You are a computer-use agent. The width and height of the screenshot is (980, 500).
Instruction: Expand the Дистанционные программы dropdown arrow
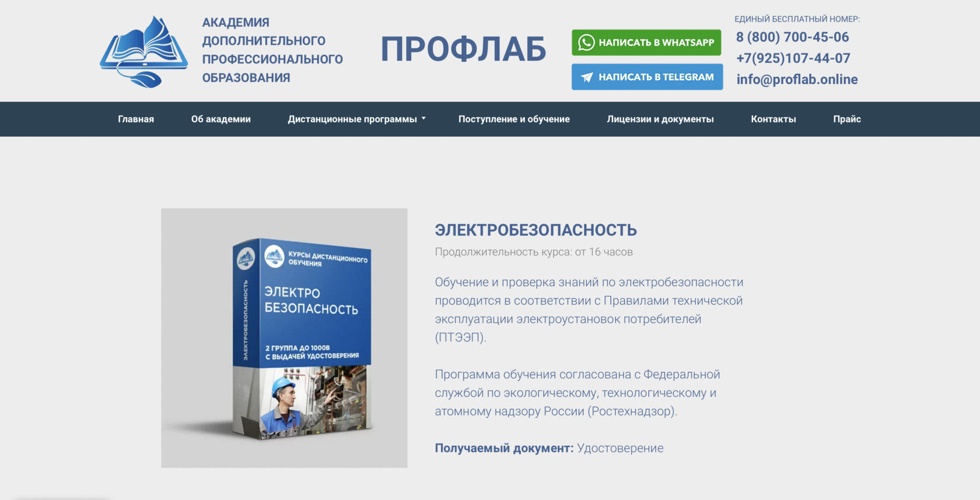pyautogui.click(x=423, y=118)
